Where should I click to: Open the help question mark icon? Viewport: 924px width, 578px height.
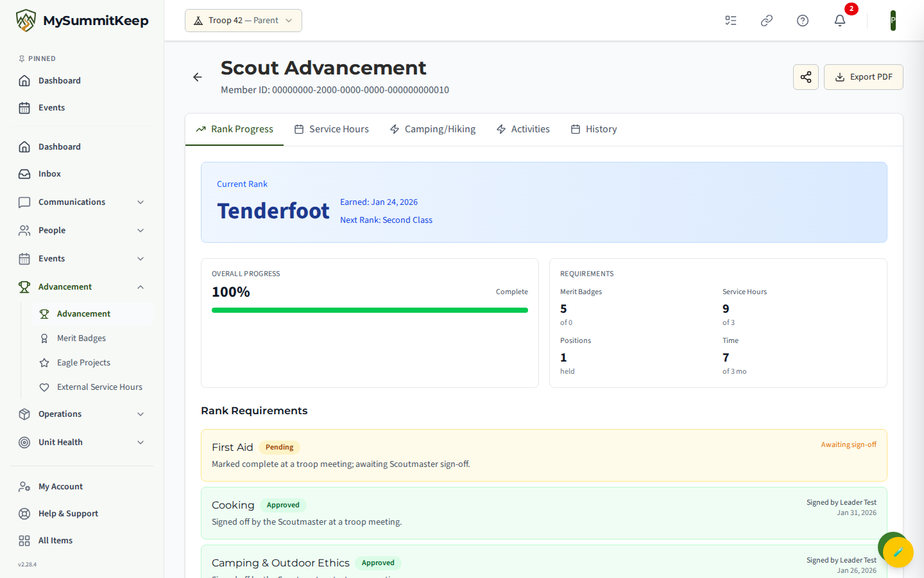point(803,21)
